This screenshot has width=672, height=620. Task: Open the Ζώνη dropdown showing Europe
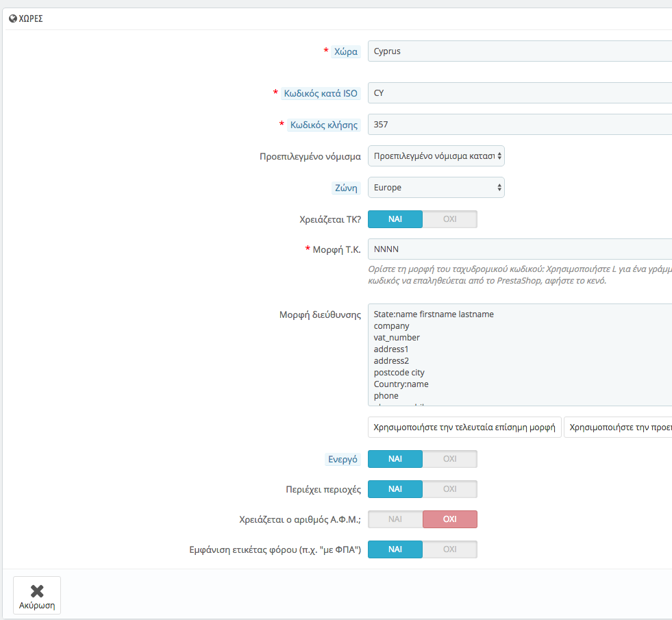click(x=436, y=188)
